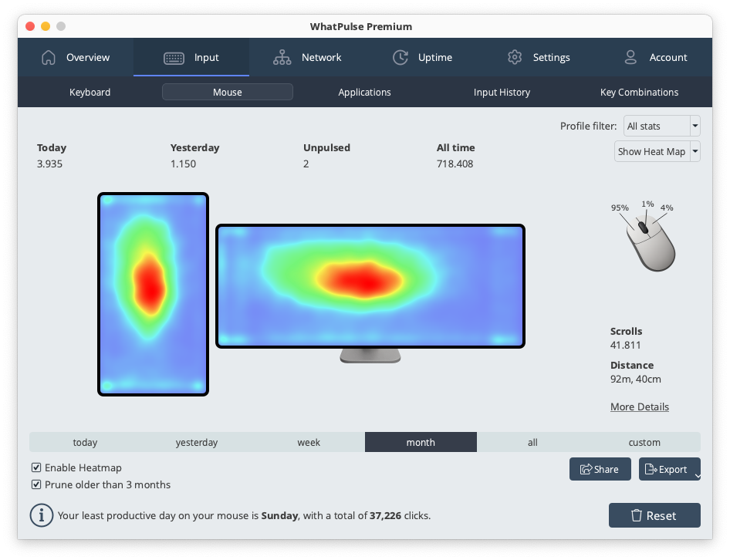Select the Input keyboard icon
The width and height of the screenshot is (730, 560).
click(x=175, y=57)
